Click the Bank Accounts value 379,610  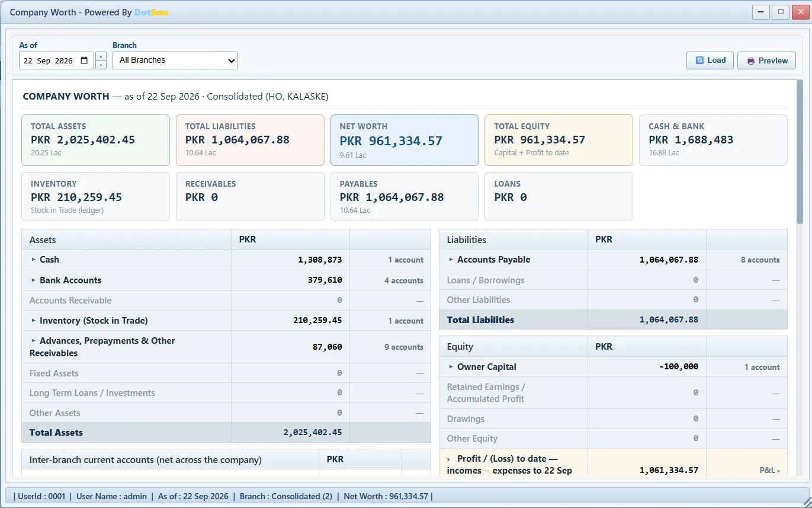pyautogui.click(x=325, y=280)
